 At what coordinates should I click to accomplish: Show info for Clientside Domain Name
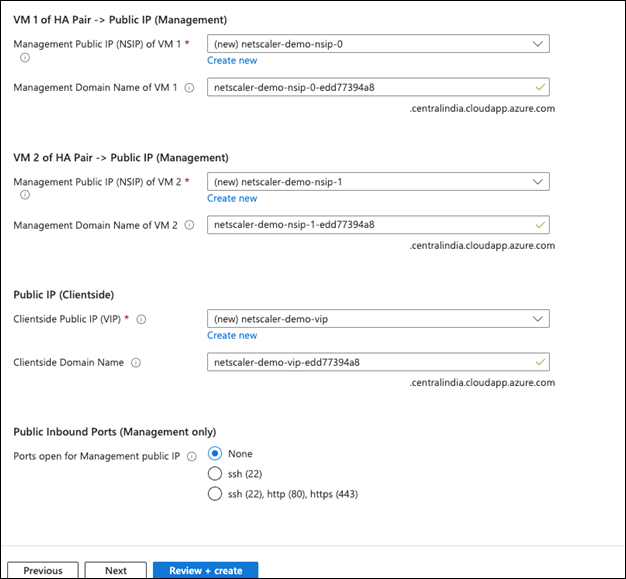point(136,363)
